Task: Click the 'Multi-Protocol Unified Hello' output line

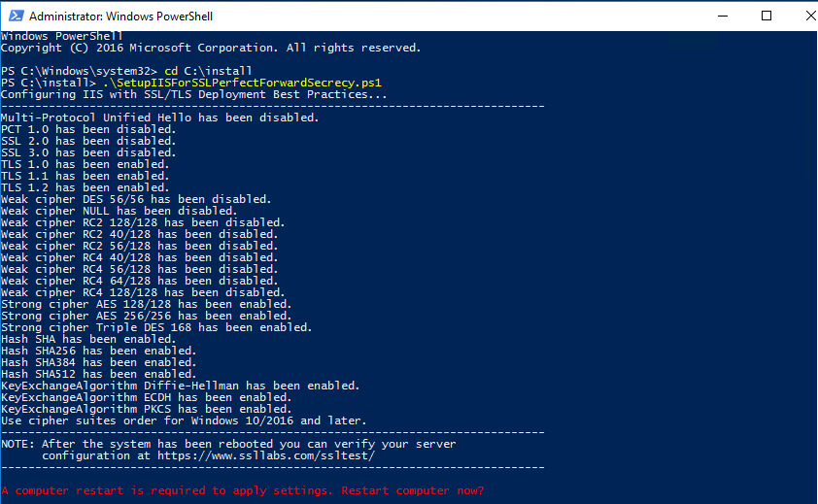Action: [159, 118]
